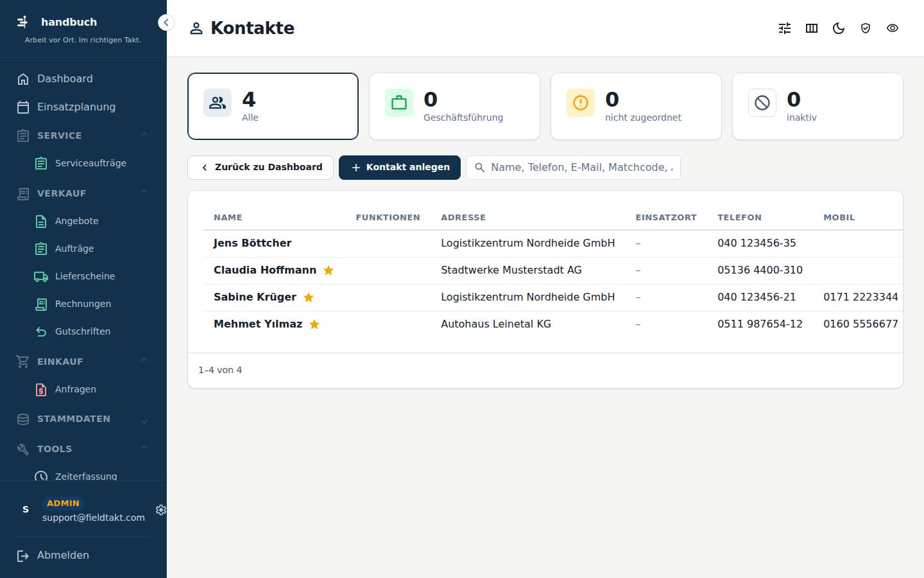
Task: Open Lieferscheine in the sidebar
Action: point(83,276)
